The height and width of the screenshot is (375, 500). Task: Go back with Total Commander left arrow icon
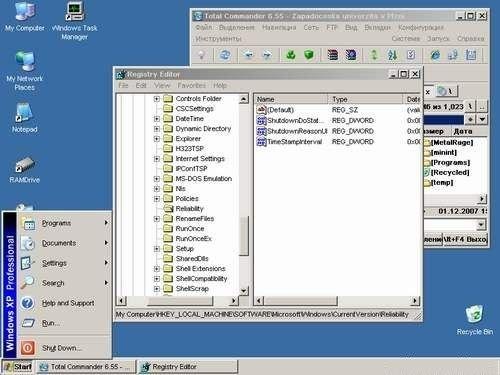248,55
